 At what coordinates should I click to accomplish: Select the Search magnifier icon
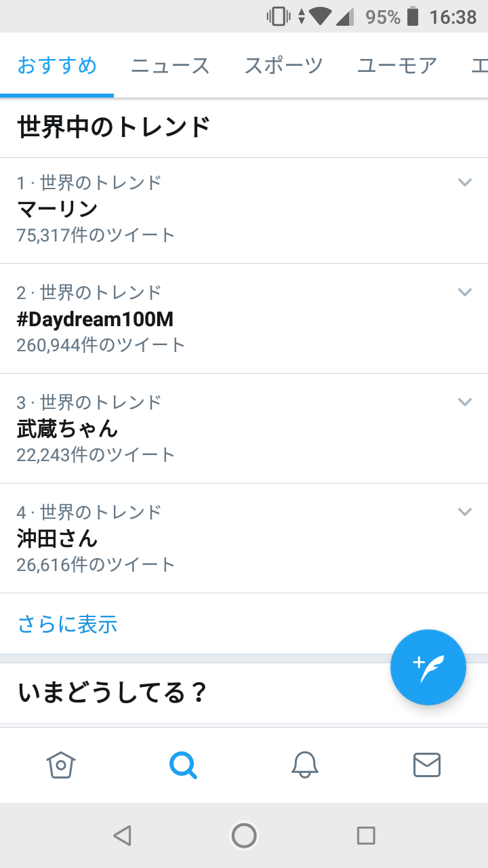coord(183,765)
